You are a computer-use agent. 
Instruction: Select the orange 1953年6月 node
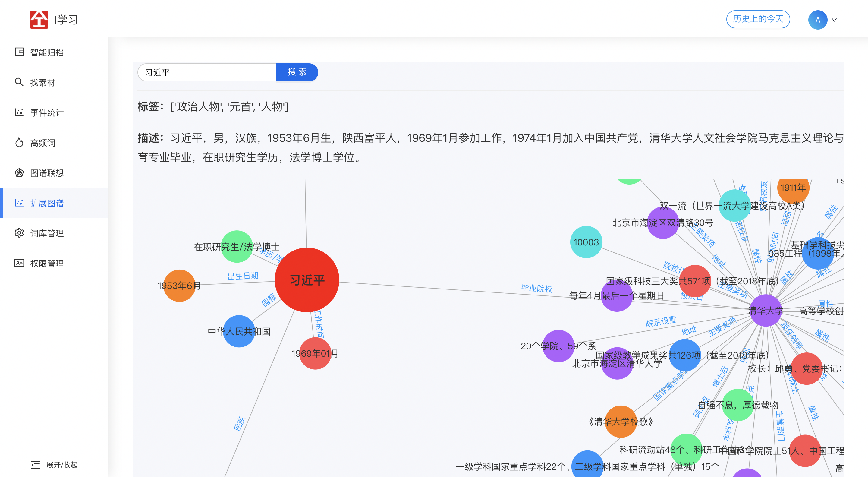point(179,286)
